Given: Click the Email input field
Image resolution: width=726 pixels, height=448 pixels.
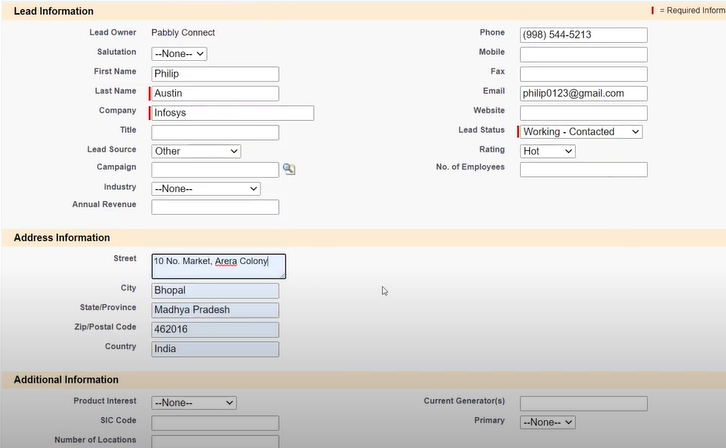Looking at the screenshot, I should (583, 93).
